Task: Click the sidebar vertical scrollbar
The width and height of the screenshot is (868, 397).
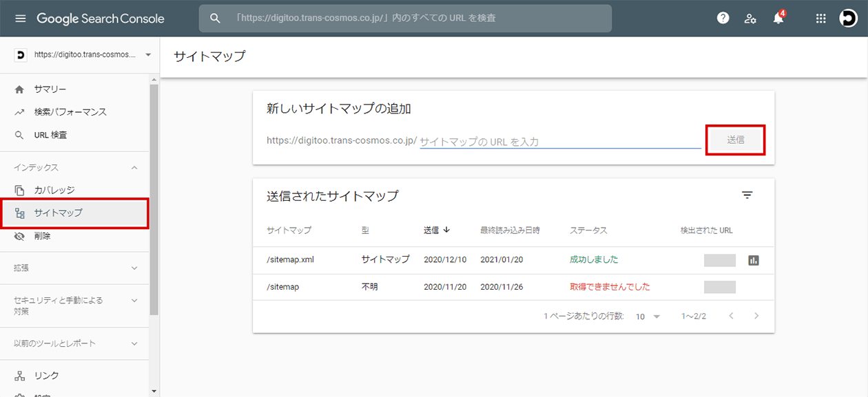Action: 154,200
